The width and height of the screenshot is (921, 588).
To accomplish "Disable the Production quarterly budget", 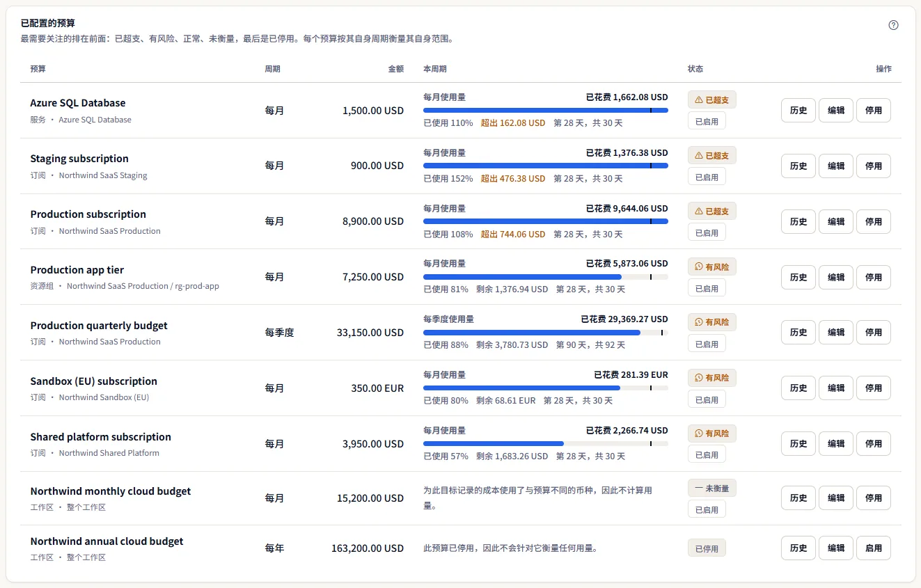I will (874, 332).
